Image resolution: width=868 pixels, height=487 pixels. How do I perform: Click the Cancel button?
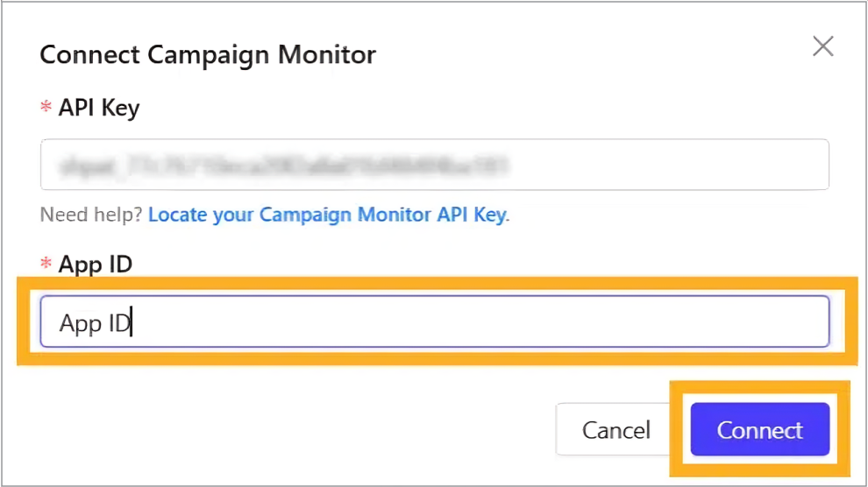pos(616,430)
